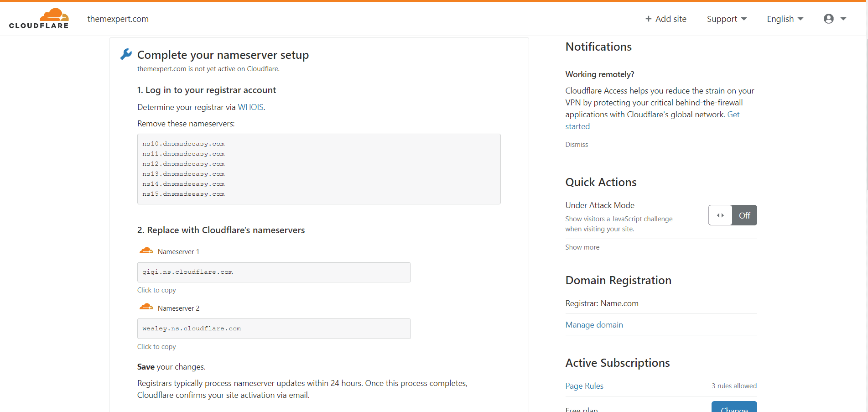Click the blue wrench setup icon
The width and height of the screenshot is (868, 412).
126,54
